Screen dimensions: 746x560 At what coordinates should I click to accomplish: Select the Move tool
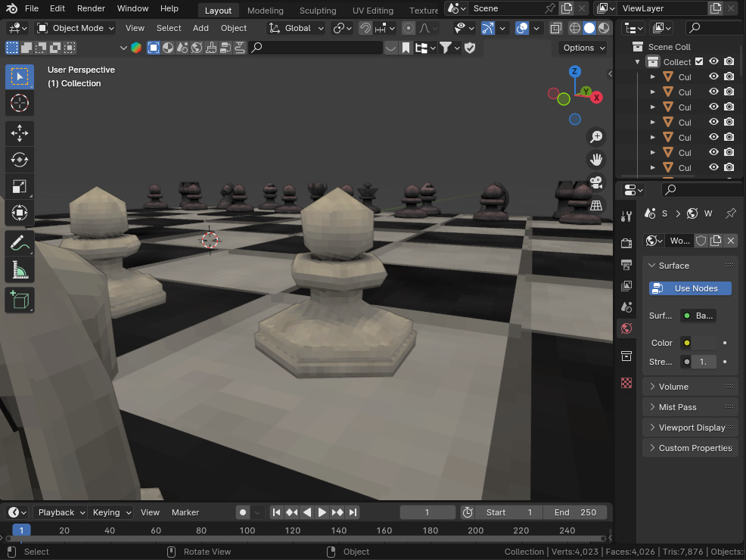coord(20,133)
